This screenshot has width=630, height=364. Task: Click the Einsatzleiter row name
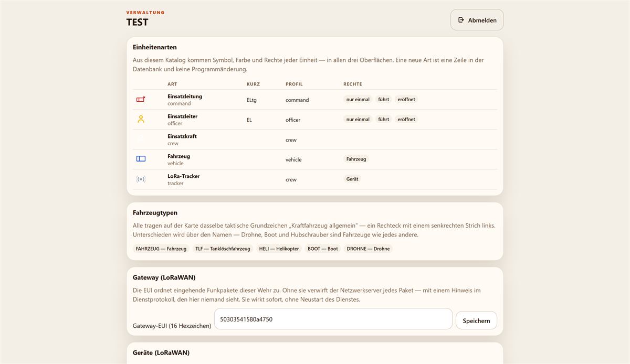pyautogui.click(x=183, y=116)
